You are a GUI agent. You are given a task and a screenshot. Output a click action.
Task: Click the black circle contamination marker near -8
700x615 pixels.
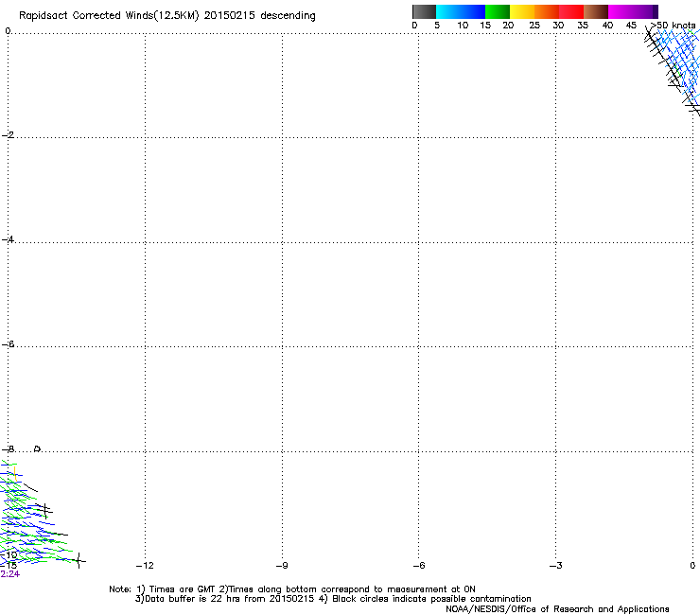pos(38,448)
